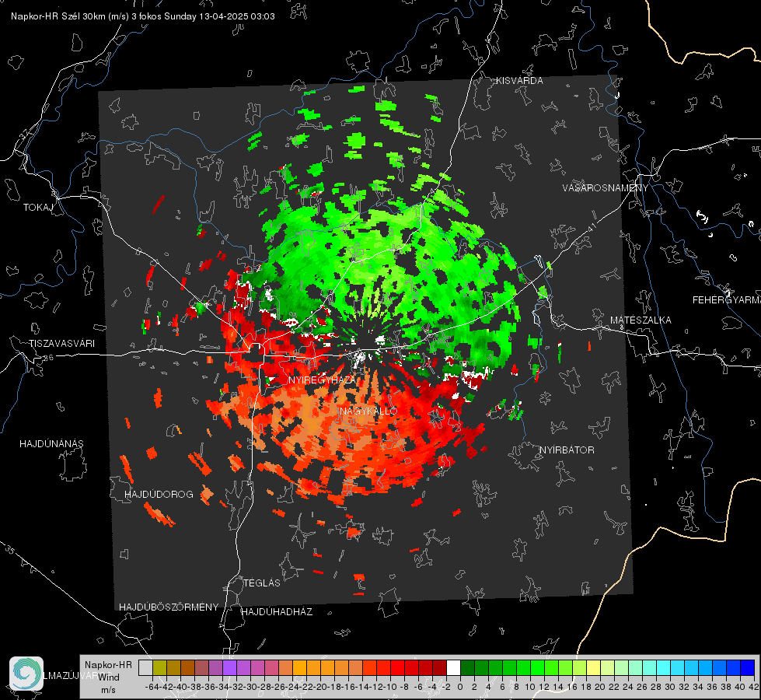
Task: Pick the white swatch between -2 and 0
Action: pyautogui.click(x=453, y=667)
